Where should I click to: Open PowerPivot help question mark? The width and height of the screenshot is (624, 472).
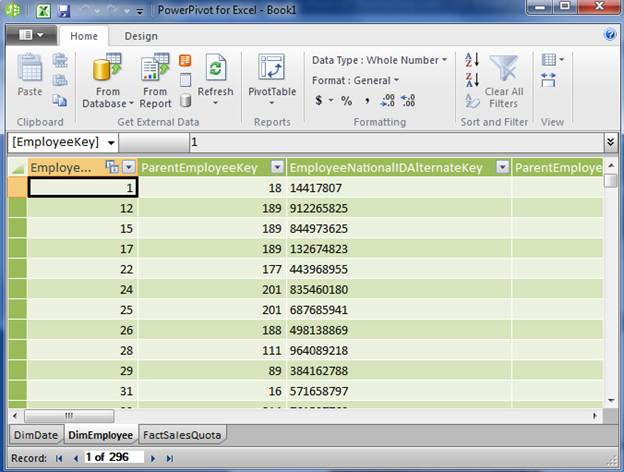pos(610,35)
